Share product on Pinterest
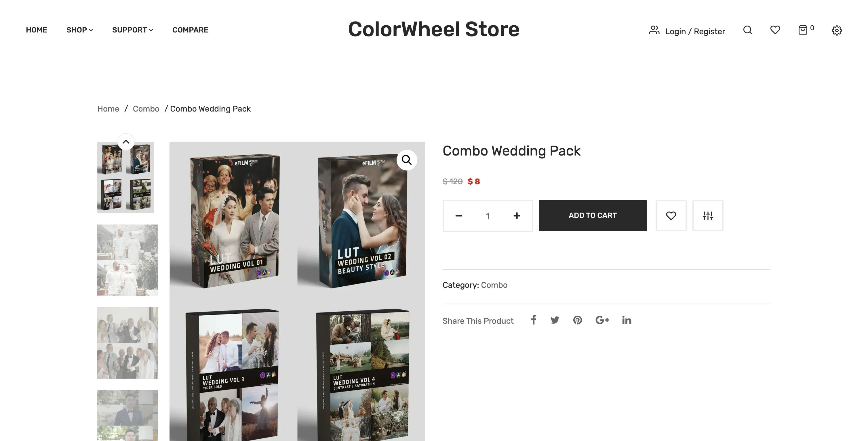 tap(578, 320)
